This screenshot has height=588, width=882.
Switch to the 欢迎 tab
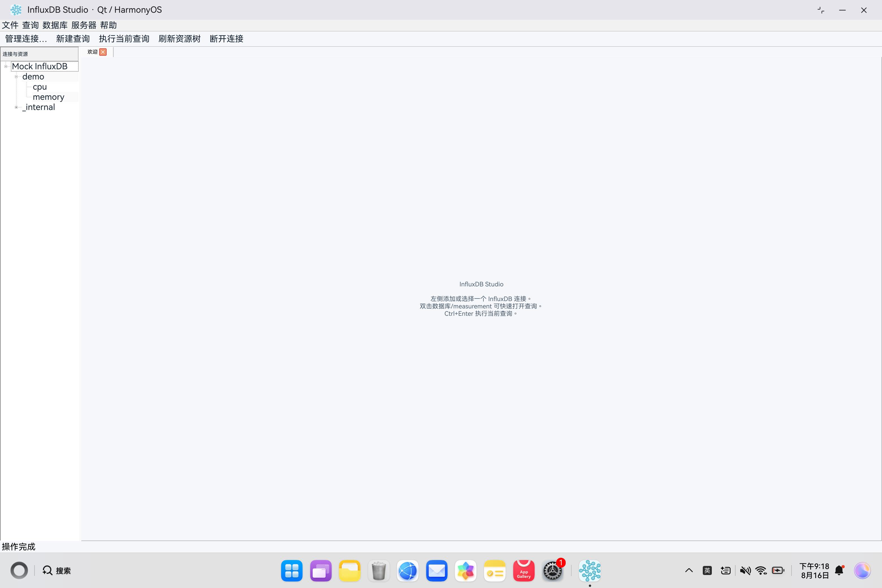(92, 52)
